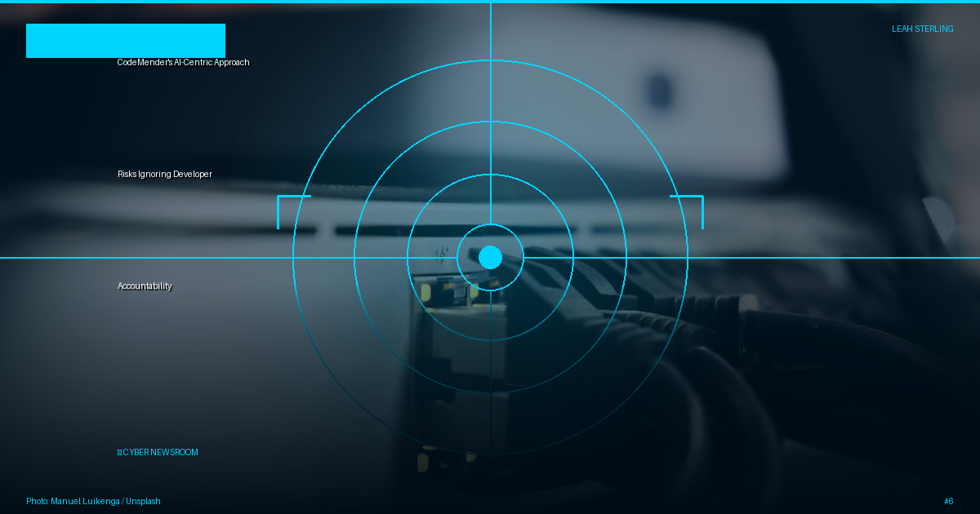Viewport: 980px width, 514px height.
Task: Select the right corner bracket of the reticle
Action: click(686, 212)
